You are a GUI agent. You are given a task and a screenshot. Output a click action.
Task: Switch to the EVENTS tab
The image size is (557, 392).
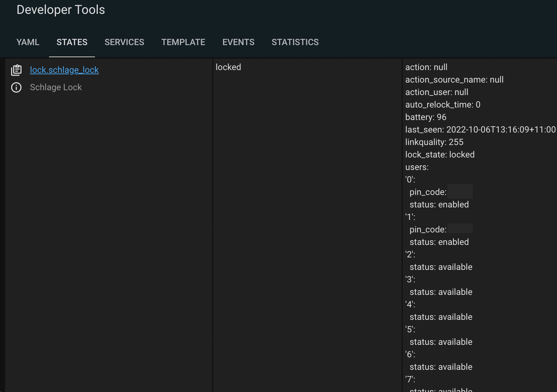coord(238,42)
